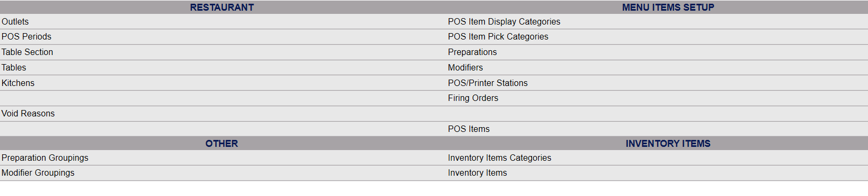868x196 pixels.
Task: Open POS Items
Action: (x=469, y=129)
